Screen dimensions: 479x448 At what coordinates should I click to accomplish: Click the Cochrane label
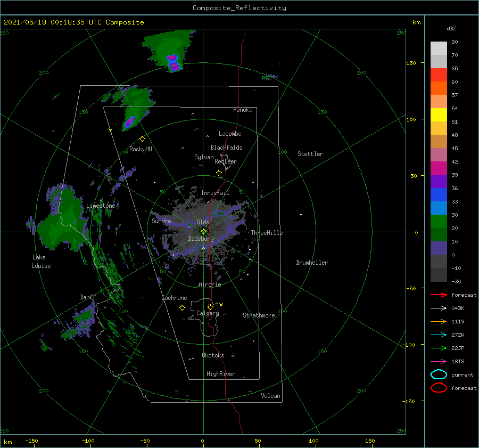click(174, 298)
